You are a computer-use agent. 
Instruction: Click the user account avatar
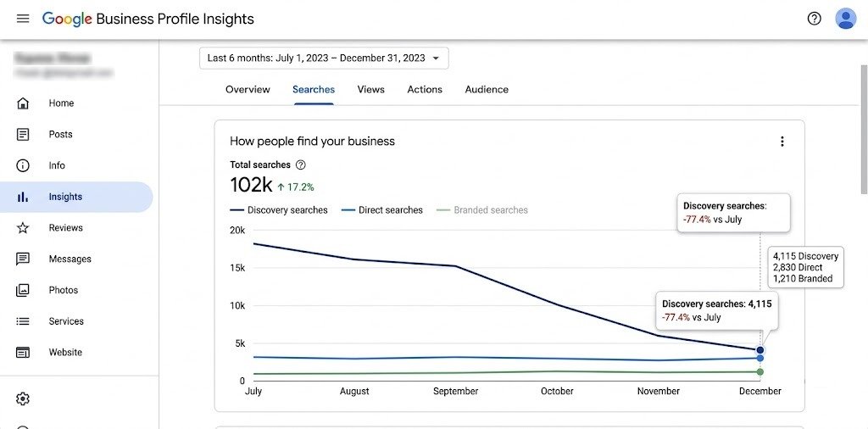(x=845, y=19)
